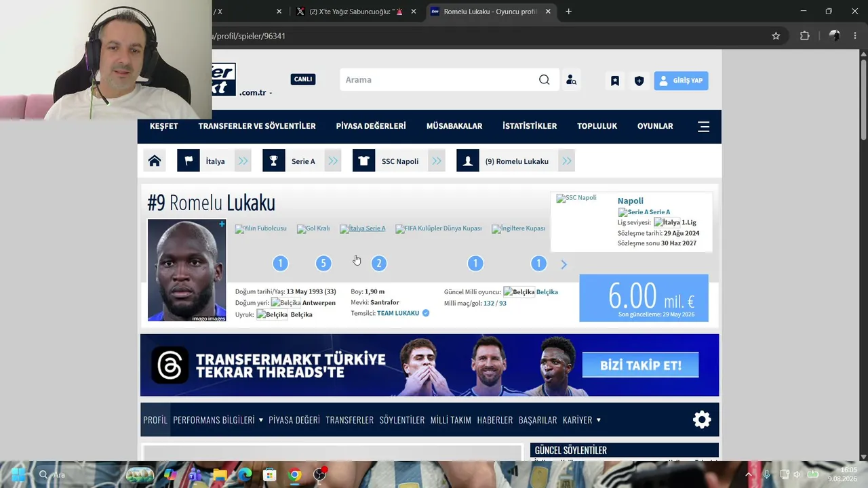Click the flag icon beside İtalya breadcrumb
868x488 pixels.
click(x=189, y=161)
